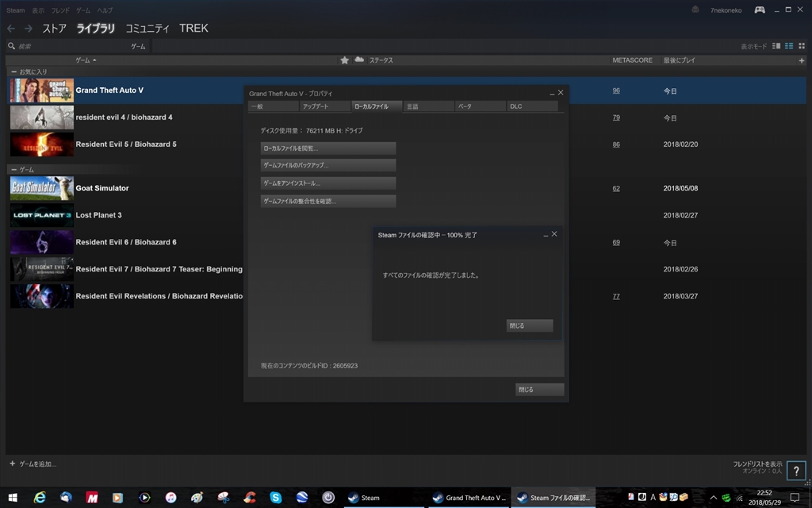The height and width of the screenshot is (508, 812).
Task: Collapse the お気に入り category
Action: click(x=13, y=71)
